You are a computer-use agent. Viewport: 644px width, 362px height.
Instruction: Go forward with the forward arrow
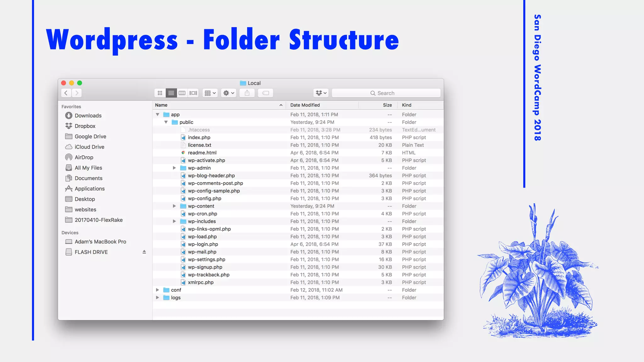tap(77, 93)
